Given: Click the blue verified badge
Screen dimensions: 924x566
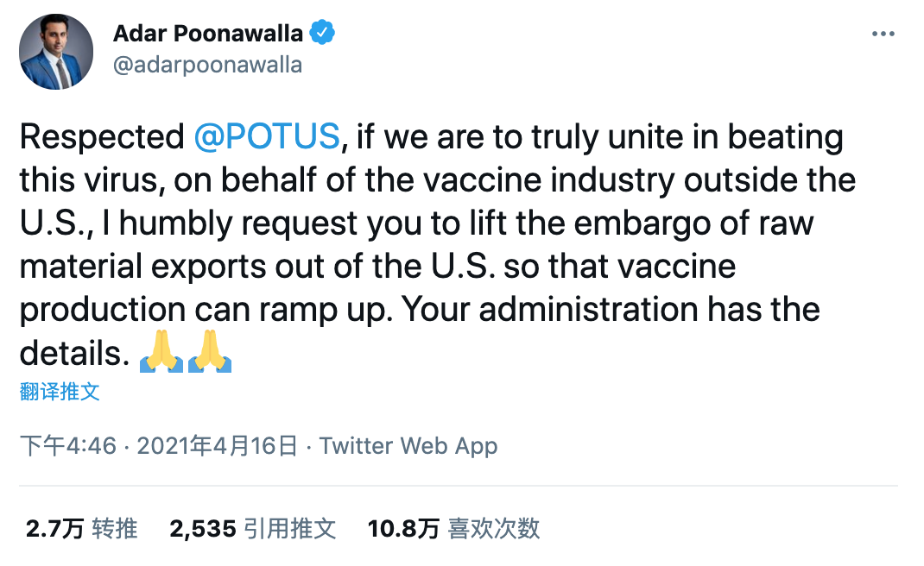Looking at the screenshot, I should [323, 34].
